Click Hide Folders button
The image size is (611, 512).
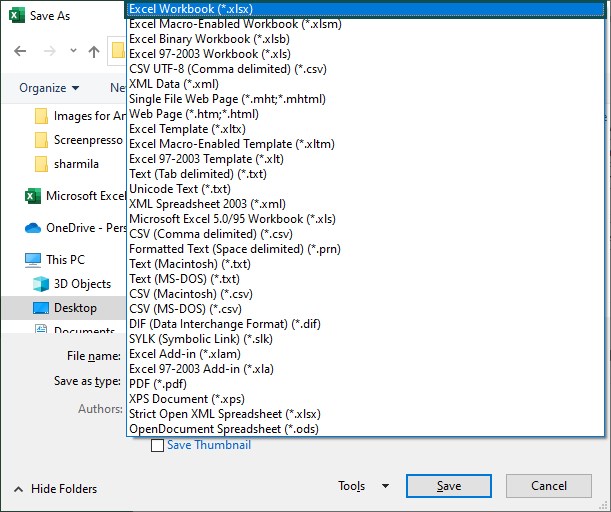(55, 489)
